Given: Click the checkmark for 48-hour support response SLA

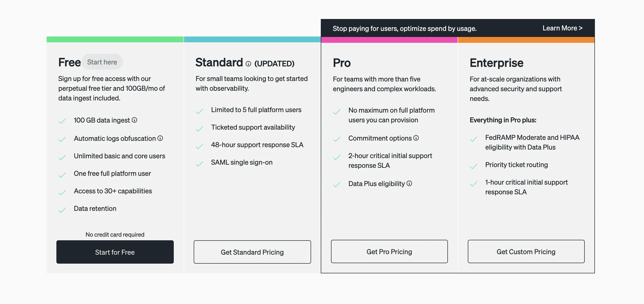Looking at the screenshot, I should coord(200,146).
